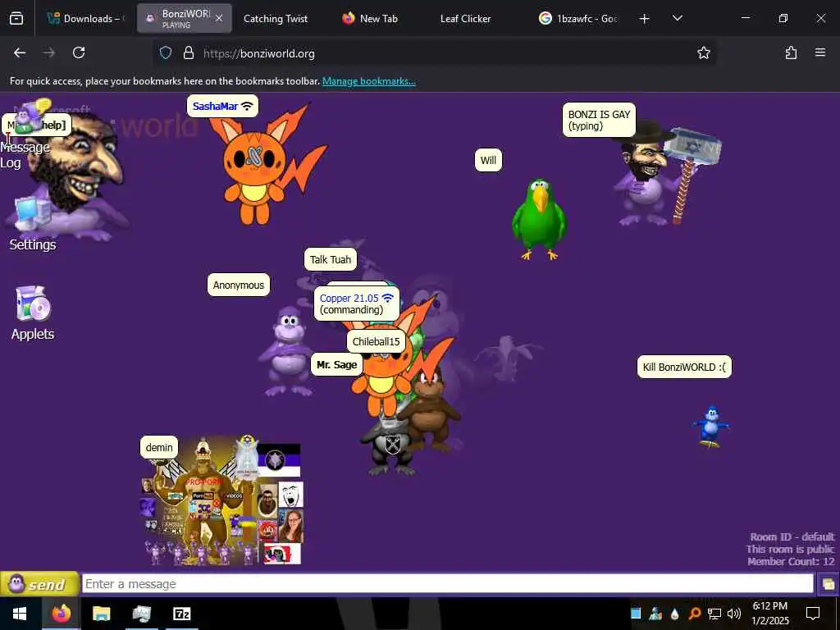This screenshot has width=840, height=630.
Task: Reload the current page
Action: tap(79, 52)
